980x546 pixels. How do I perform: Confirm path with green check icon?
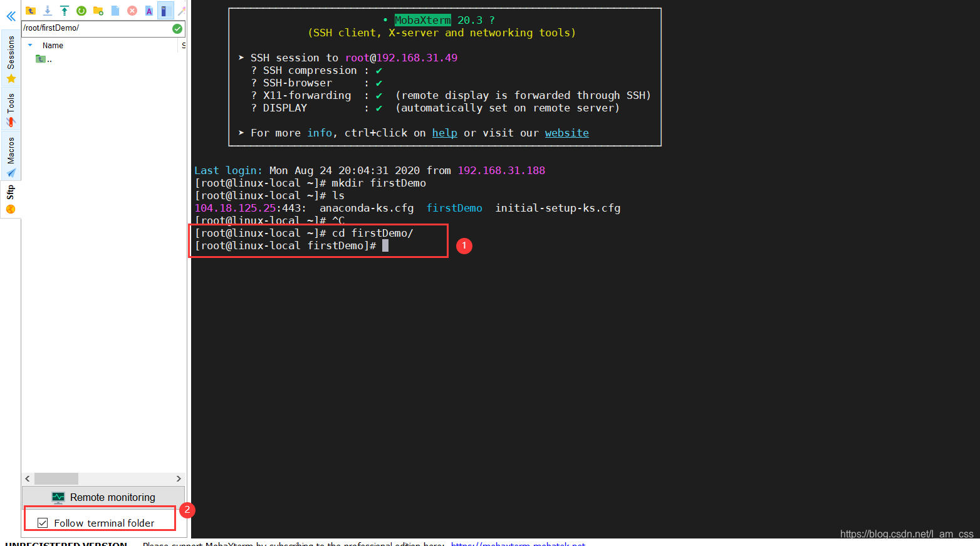point(177,28)
